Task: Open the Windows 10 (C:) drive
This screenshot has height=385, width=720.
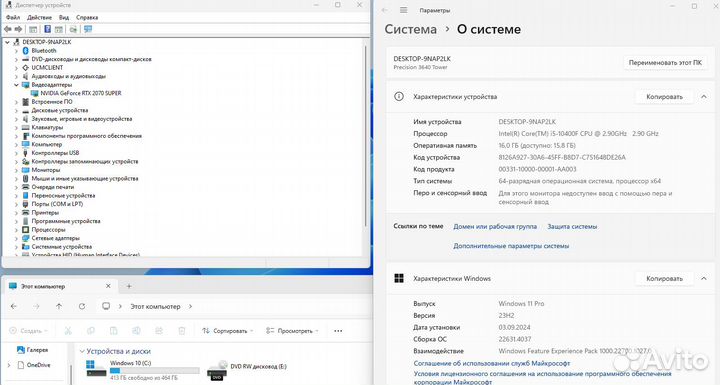Action: tap(142, 370)
